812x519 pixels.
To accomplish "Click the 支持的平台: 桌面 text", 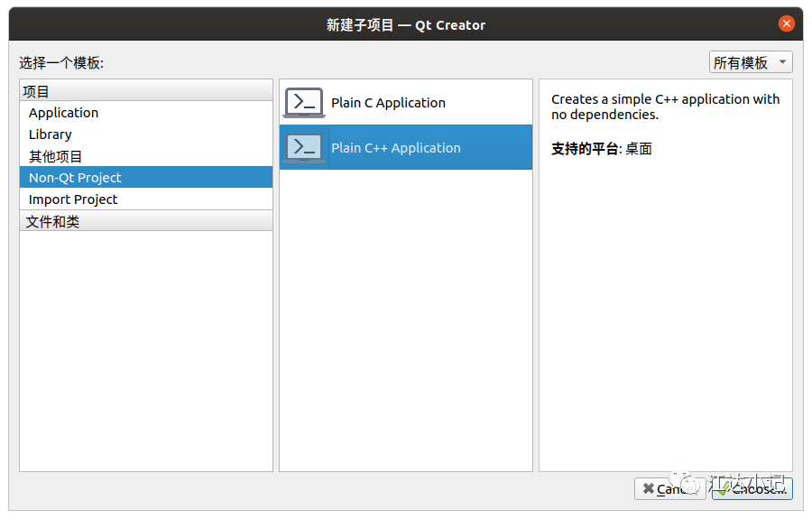I will click(x=601, y=149).
